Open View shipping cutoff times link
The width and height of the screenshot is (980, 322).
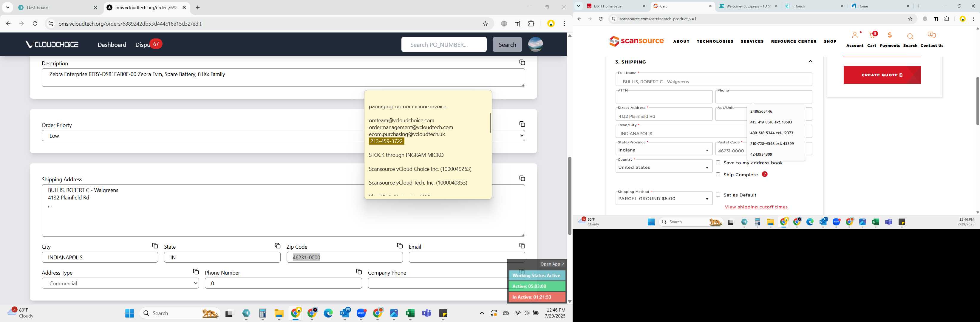pos(756,207)
